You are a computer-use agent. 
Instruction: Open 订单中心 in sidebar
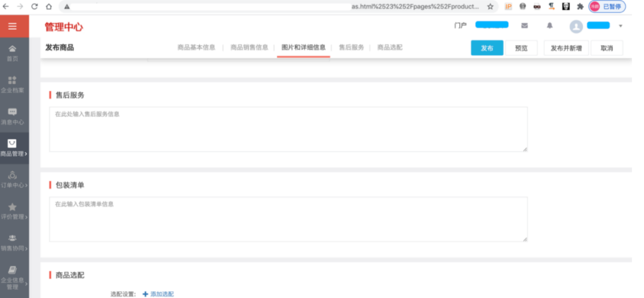14,180
